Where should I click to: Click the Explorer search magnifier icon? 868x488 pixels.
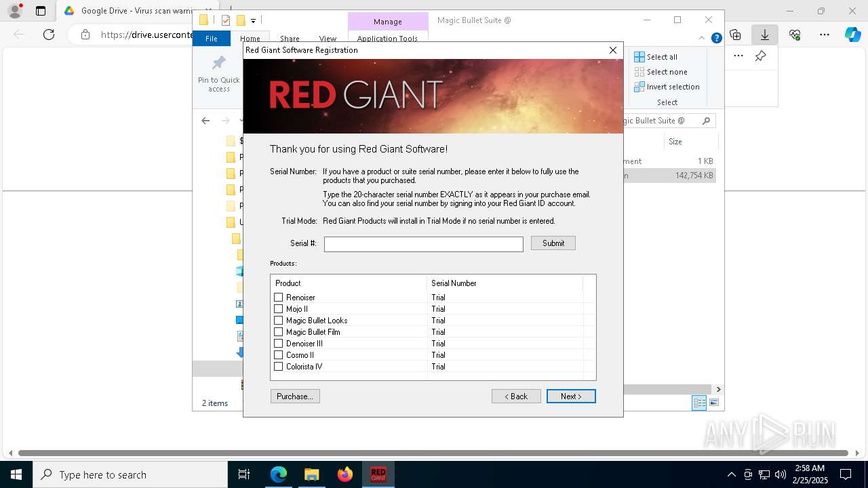coord(706,121)
